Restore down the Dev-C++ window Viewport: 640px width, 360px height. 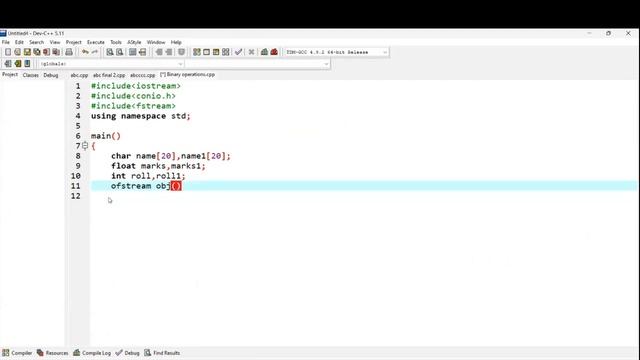[x=608, y=33]
